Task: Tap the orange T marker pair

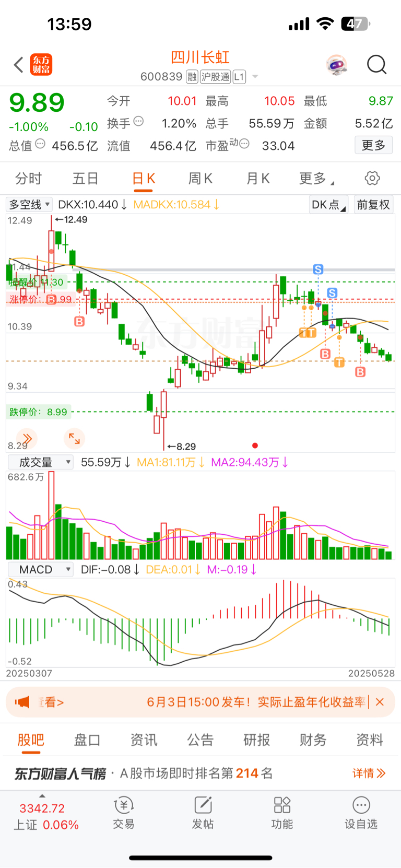Action: (308, 333)
